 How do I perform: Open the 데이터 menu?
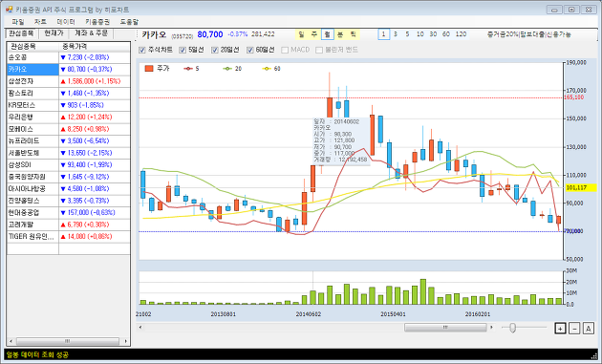[66, 22]
